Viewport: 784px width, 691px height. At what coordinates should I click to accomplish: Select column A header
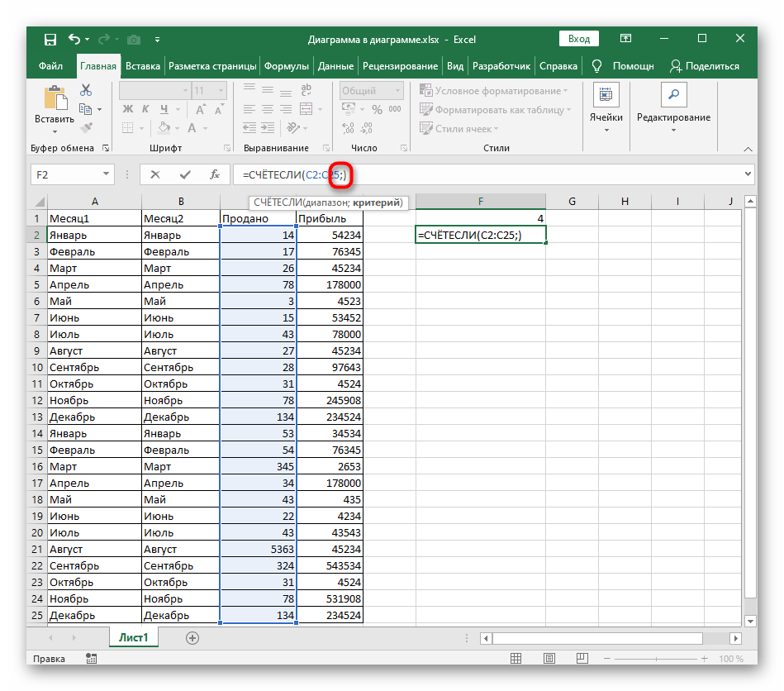94,201
